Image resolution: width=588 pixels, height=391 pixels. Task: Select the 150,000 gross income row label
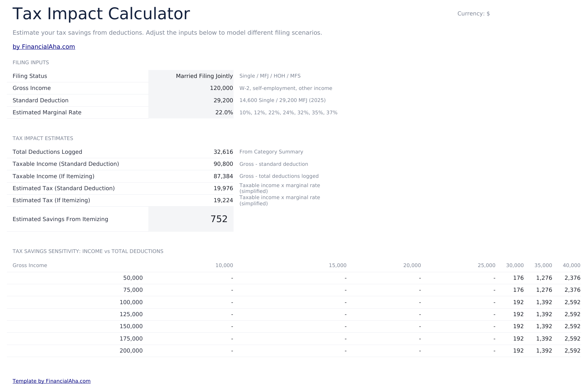131,326
